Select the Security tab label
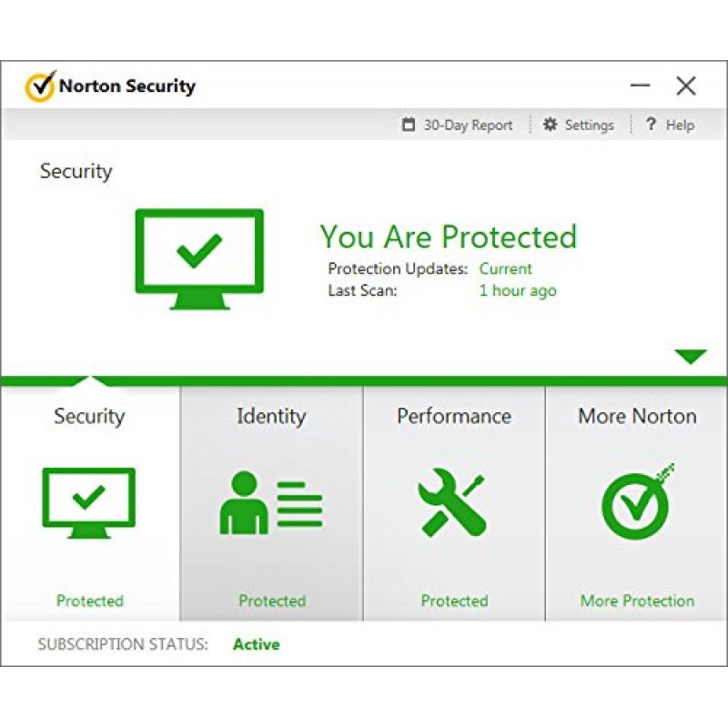The height and width of the screenshot is (728, 728). coord(89,417)
